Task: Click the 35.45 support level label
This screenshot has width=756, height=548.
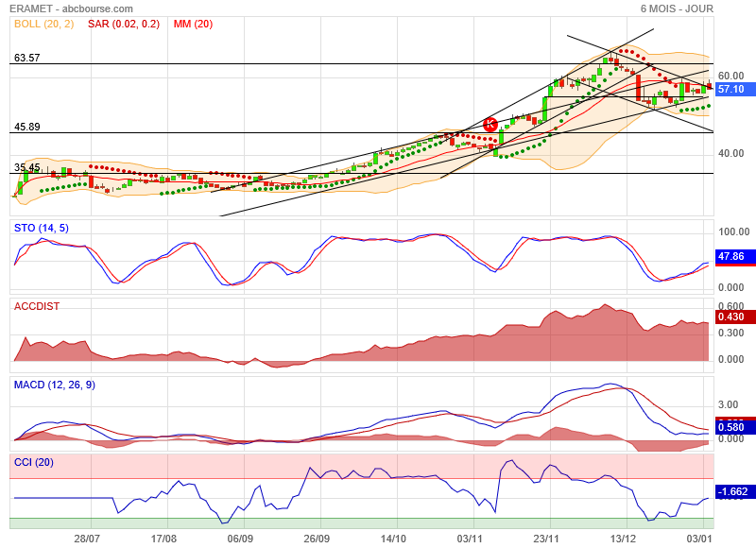Action: pyautogui.click(x=27, y=168)
